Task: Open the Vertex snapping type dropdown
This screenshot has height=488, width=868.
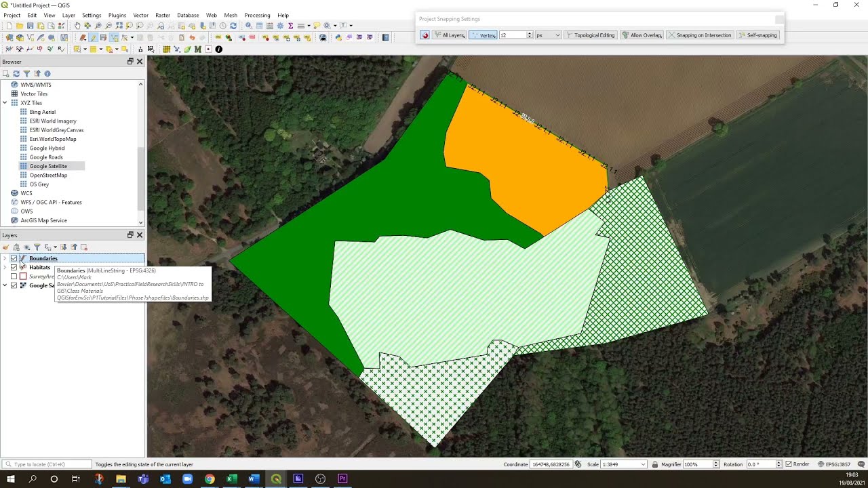Action: tap(483, 35)
